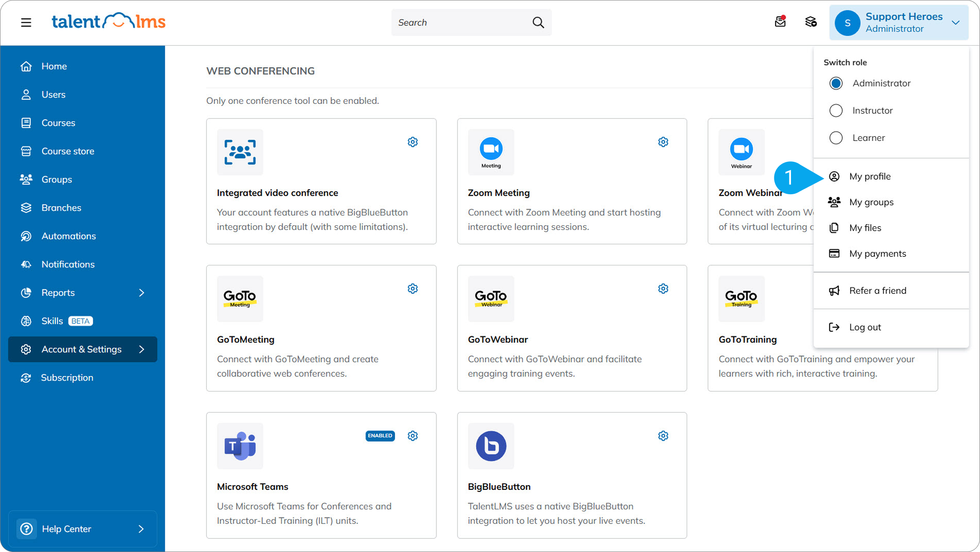
Task: Click the Refer a friend megaphone icon
Action: click(x=834, y=290)
